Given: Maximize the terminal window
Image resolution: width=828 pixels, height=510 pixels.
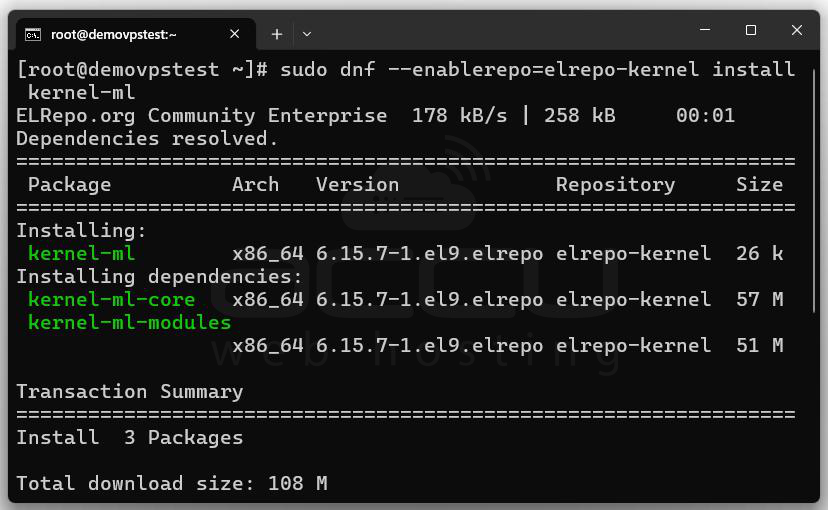Looking at the screenshot, I should click(751, 31).
